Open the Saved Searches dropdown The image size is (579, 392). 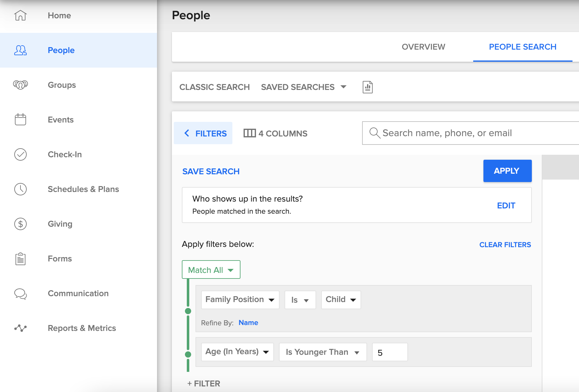point(303,87)
